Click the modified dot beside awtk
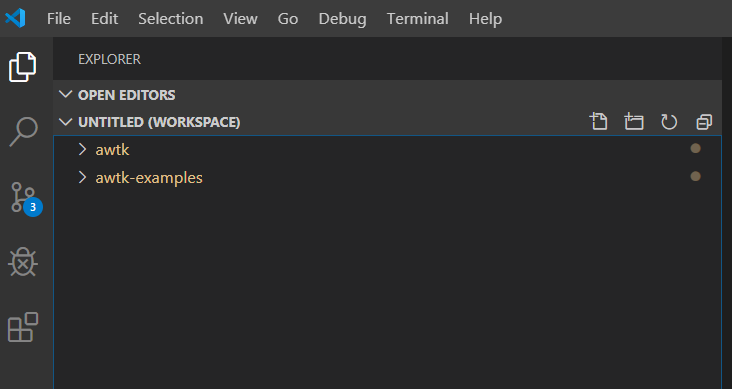 (x=696, y=149)
